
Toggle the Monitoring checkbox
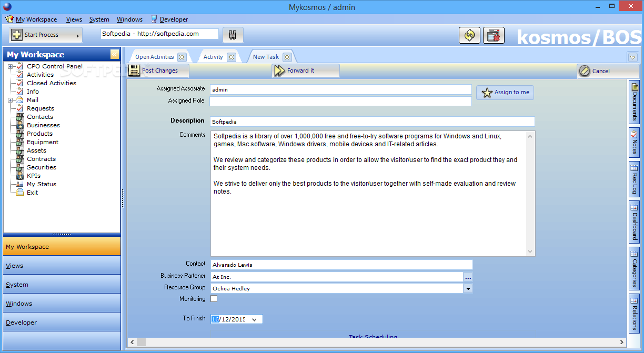214,299
